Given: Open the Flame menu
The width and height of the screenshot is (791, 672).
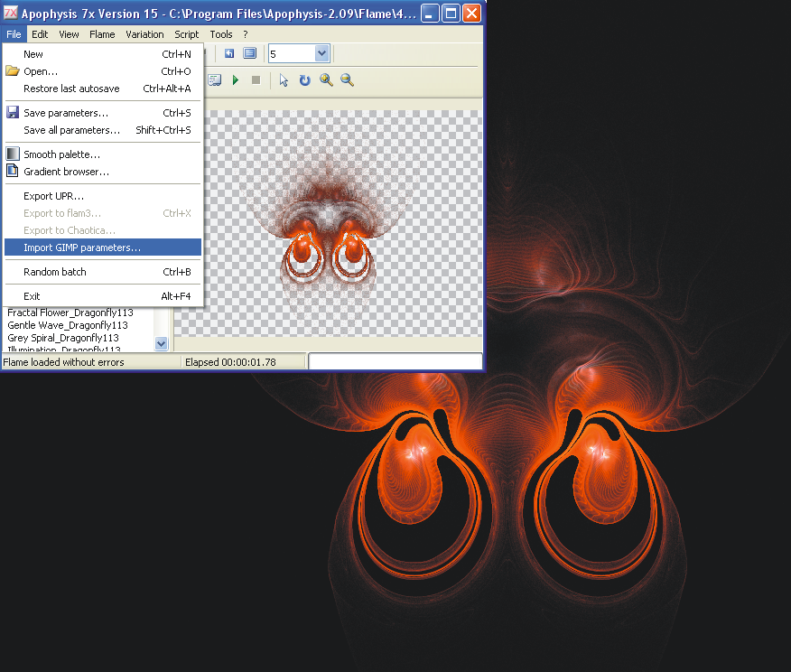Looking at the screenshot, I should pyautogui.click(x=102, y=34).
